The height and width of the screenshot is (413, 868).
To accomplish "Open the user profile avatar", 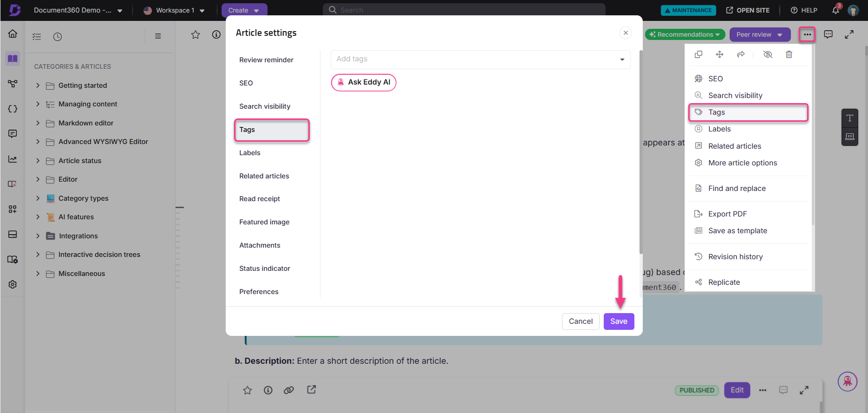I will coord(853,10).
